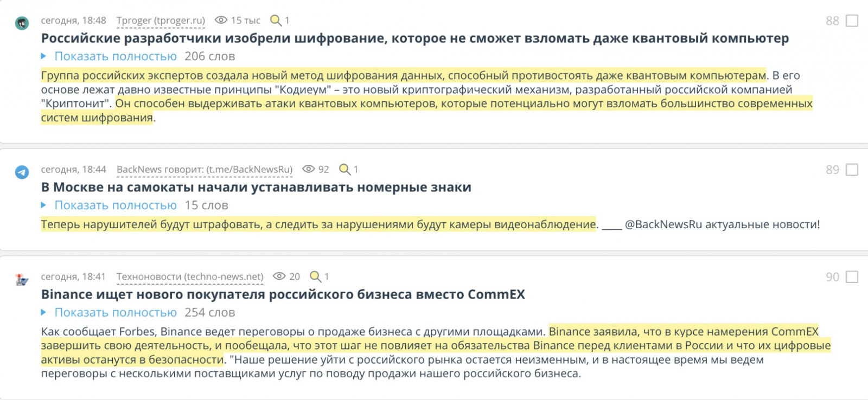Open the Tproger (tproger.ru) source link
The height and width of the screenshot is (400, 868).
tap(161, 21)
